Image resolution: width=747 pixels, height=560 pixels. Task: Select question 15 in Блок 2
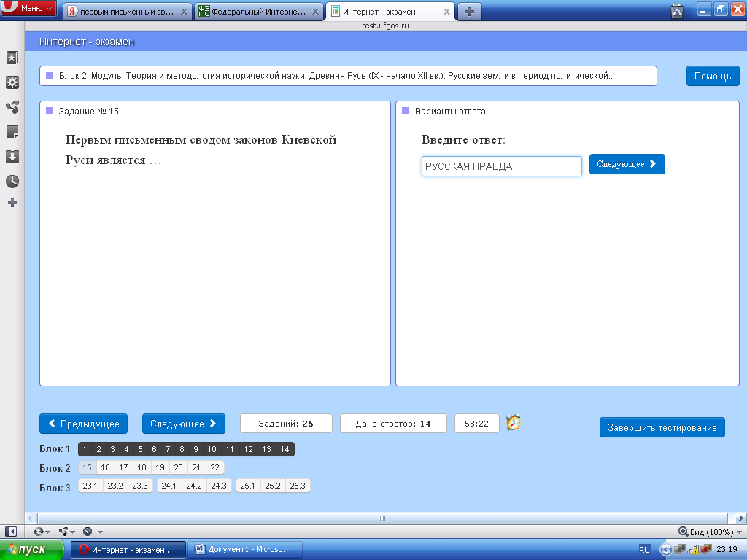tap(88, 467)
